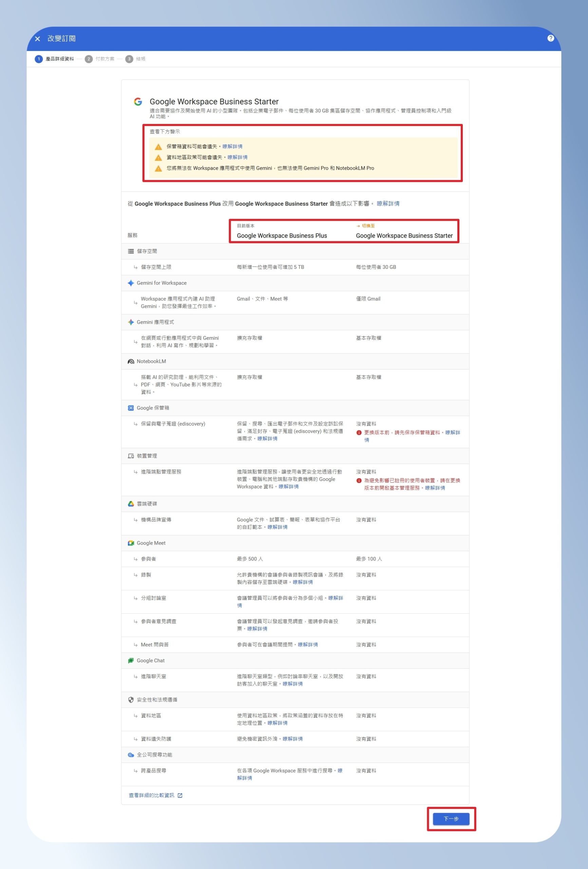The width and height of the screenshot is (588, 869).
Task: Click the Gmail、文件、Meet 等 value
Action: [262, 299]
